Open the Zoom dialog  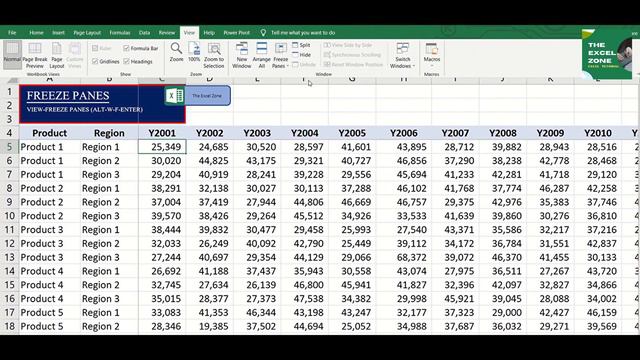176,52
